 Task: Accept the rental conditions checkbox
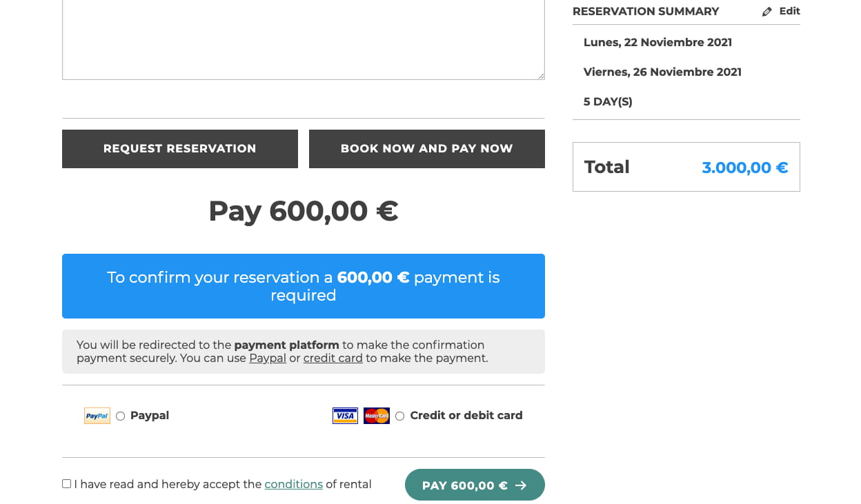coord(66,484)
